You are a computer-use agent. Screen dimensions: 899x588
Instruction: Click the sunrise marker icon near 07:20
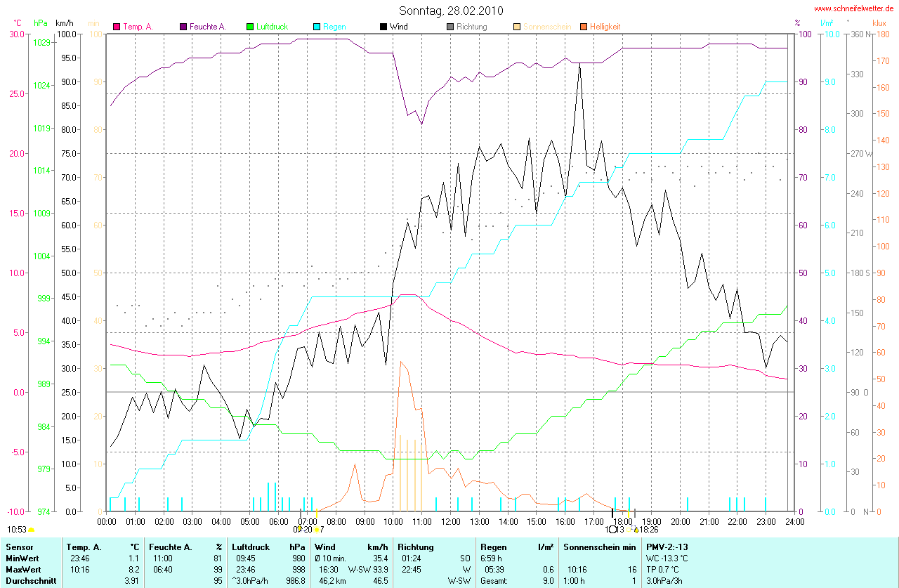[x=317, y=529]
